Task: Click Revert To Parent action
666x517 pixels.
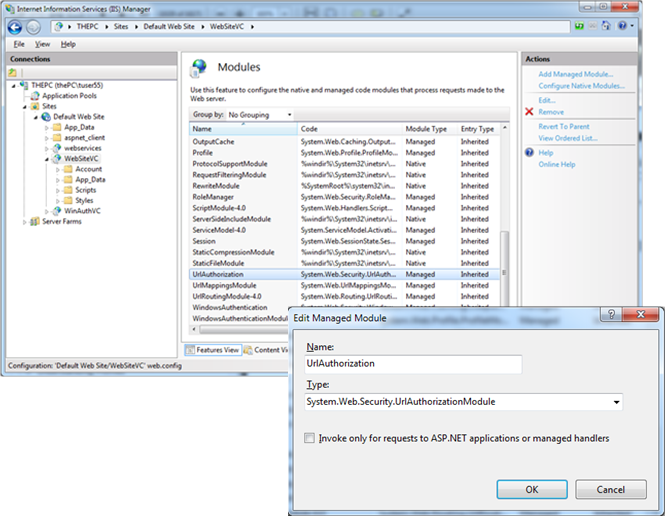Action: tap(564, 127)
